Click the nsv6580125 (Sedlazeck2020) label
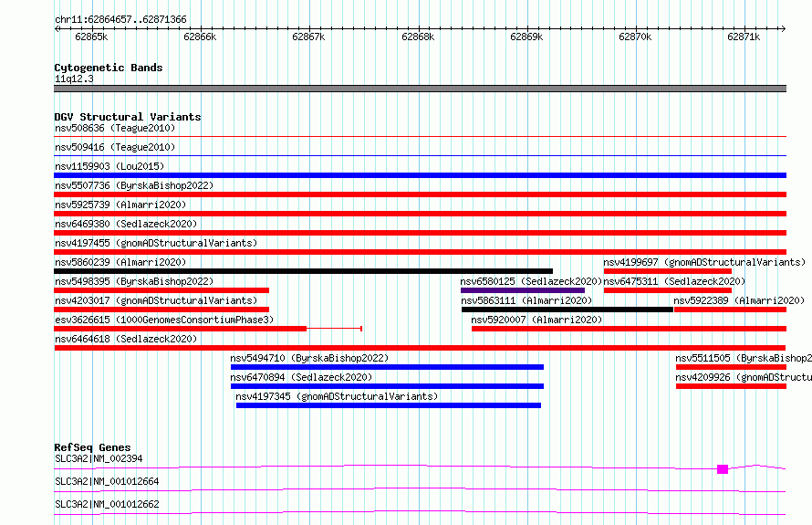This screenshot has height=525, width=812. tap(531, 281)
